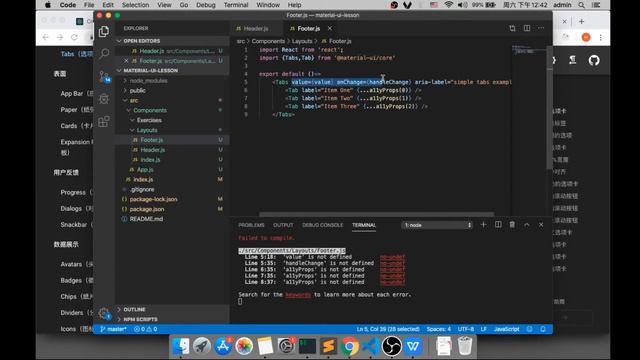Close the Footer.js editor tab
This screenshot has width=640, height=360.
tap(330, 28)
